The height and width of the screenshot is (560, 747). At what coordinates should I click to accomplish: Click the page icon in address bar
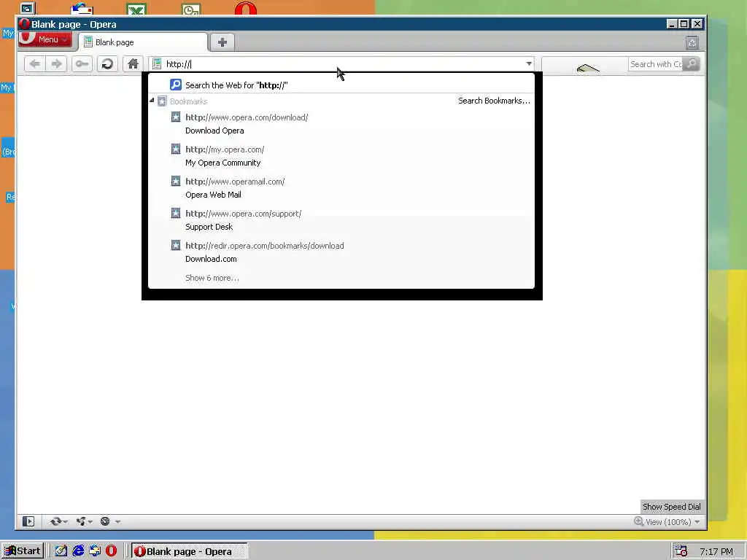click(x=157, y=64)
